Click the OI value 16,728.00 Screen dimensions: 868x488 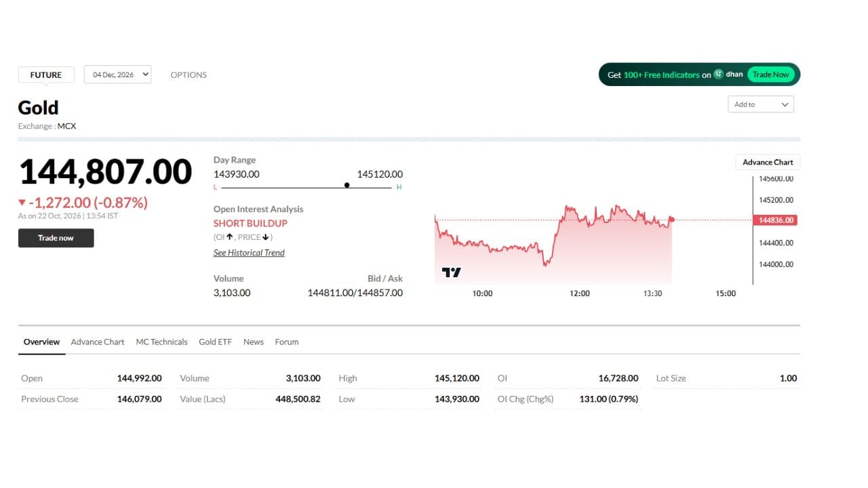[x=618, y=378]
